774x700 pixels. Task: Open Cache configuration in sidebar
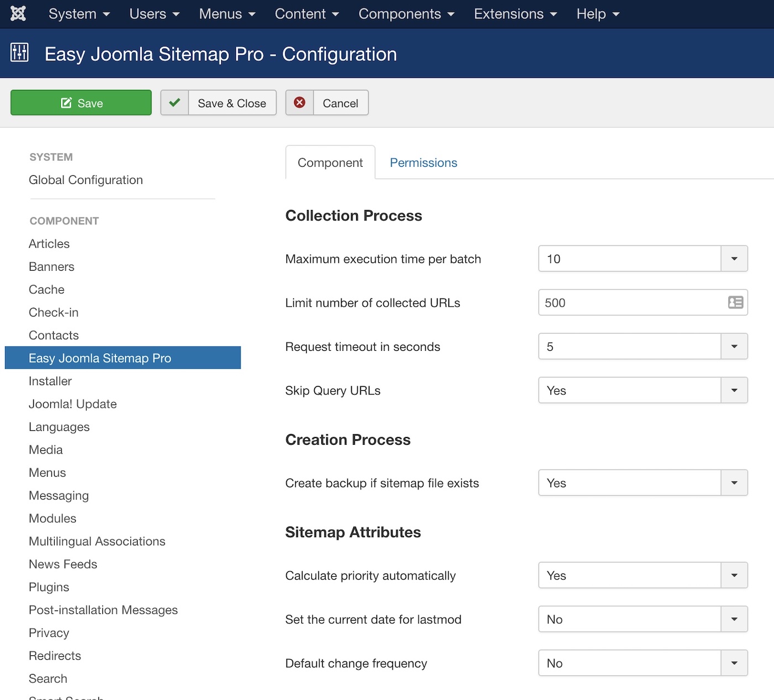[46, 290]
